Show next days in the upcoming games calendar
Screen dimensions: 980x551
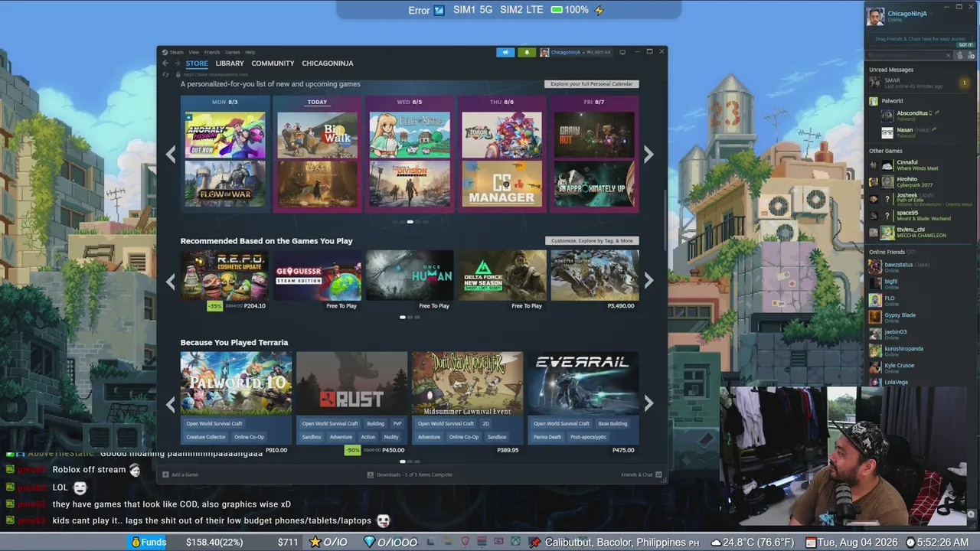[x=648, y=154]
